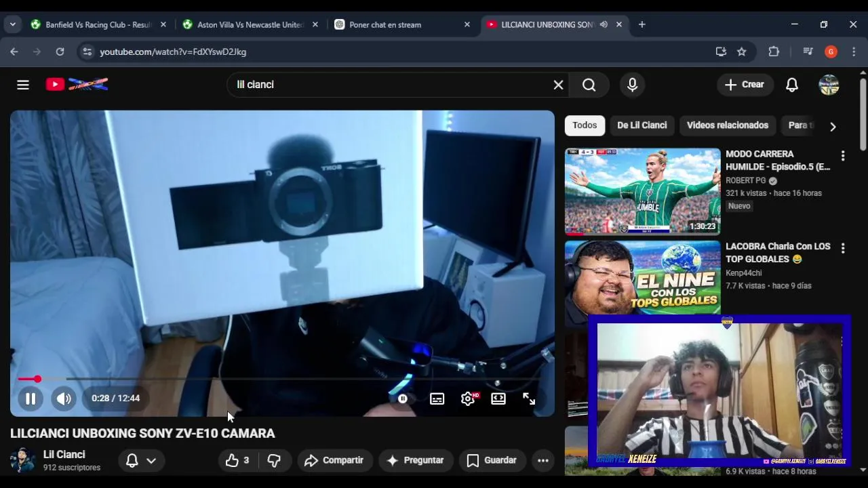
Task: View site information icon in address bar
Action: [x=86, y=52]
